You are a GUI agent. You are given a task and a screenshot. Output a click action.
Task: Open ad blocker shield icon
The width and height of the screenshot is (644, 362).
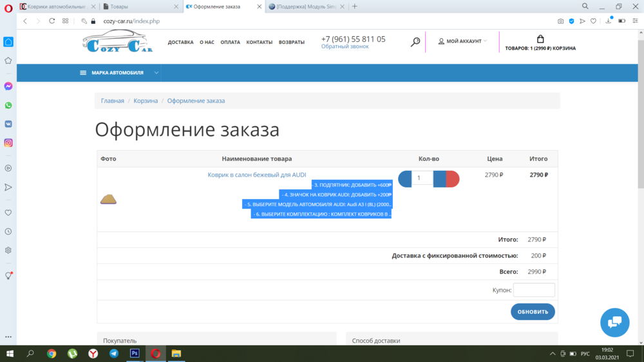[571, 21]
